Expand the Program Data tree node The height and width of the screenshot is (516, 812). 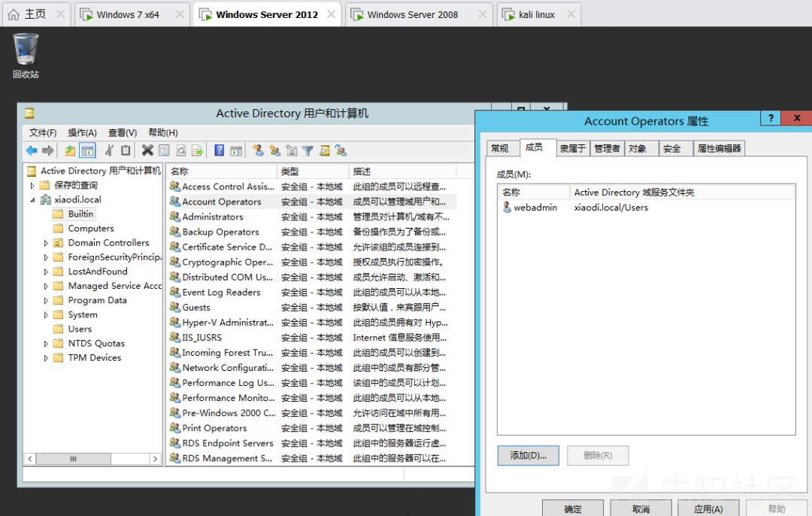(x=46, y=300)
